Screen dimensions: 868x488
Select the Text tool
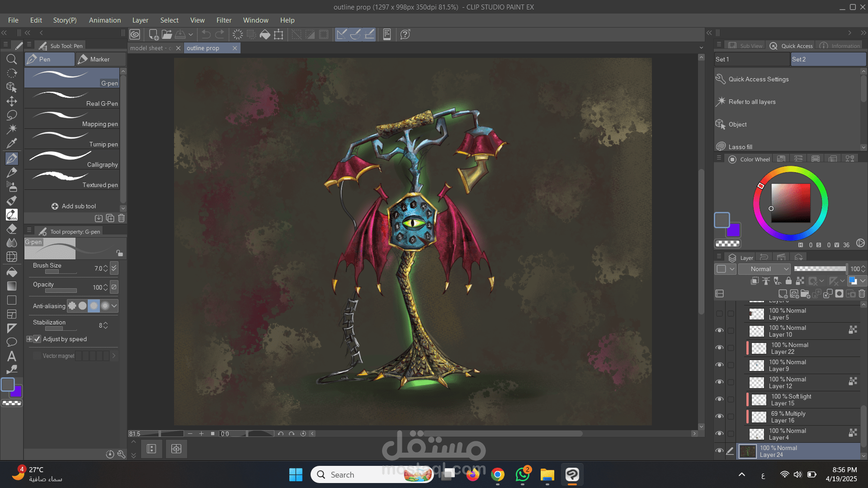(x=12, y=356)
